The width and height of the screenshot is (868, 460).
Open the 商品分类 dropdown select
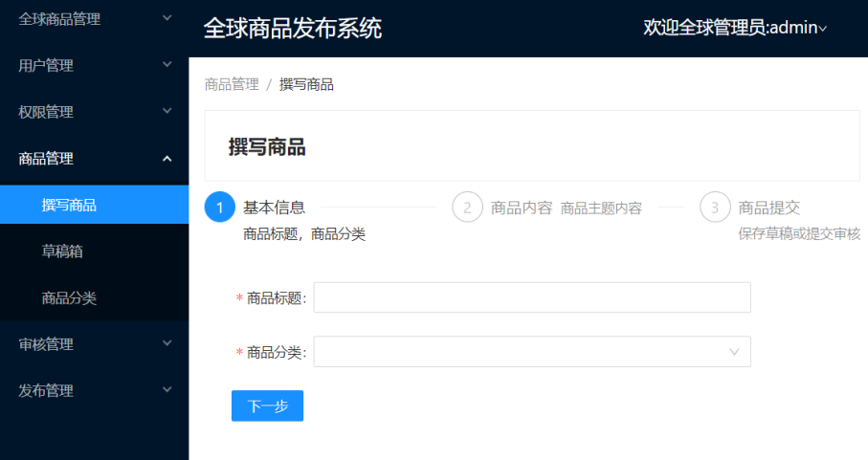pyautogui.click(x=517, y=352)
